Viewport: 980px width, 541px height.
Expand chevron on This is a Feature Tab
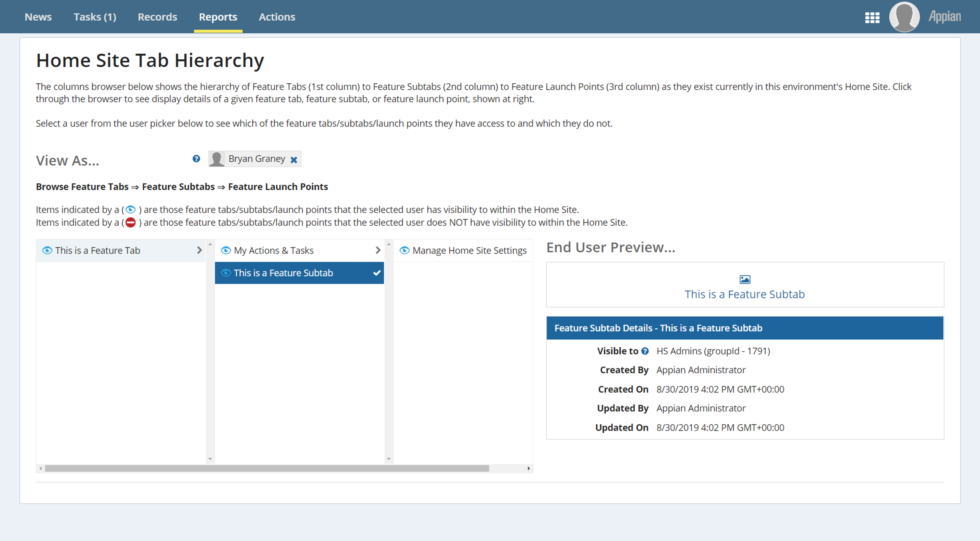[x=199, y=250]
